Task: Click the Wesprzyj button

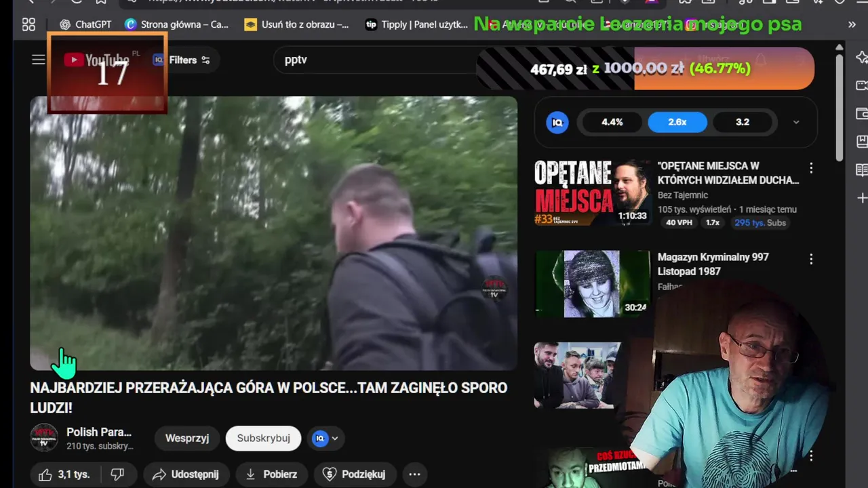Action: pos(187,438)
